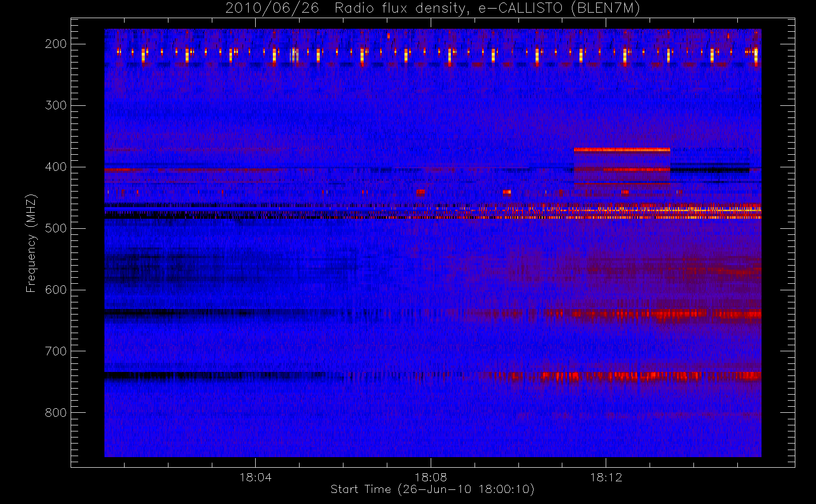This screenshot has height=504, width=816.
Task: Click the 300 frequency tick label
Action: pyautogui.click(x=55, y=105)
